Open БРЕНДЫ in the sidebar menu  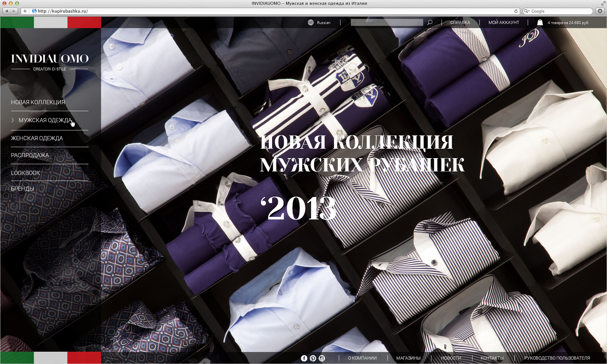point(23,189)
